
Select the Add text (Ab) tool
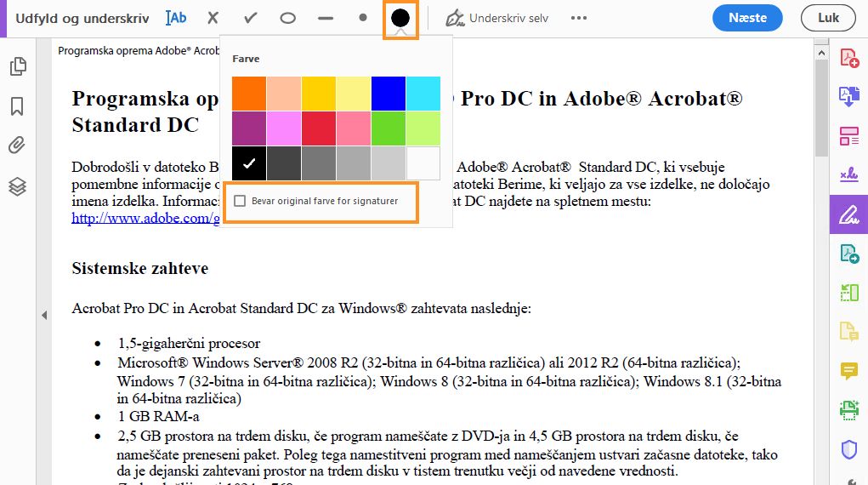[x=176, y=18]
